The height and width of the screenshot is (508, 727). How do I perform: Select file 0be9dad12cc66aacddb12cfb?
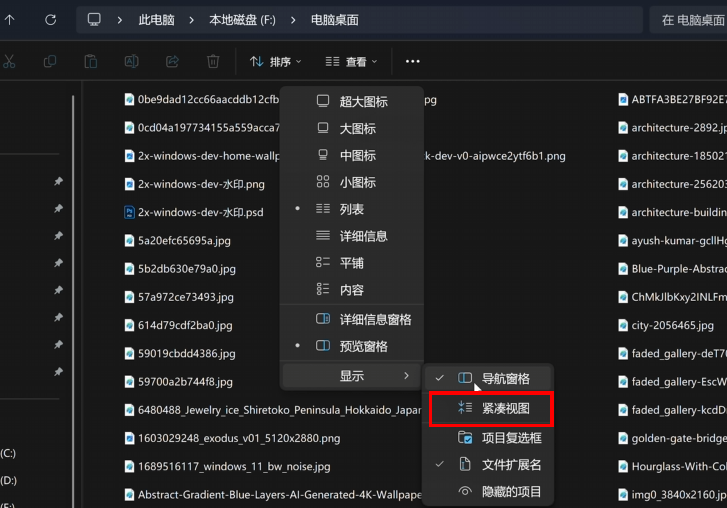coord(202,99)
